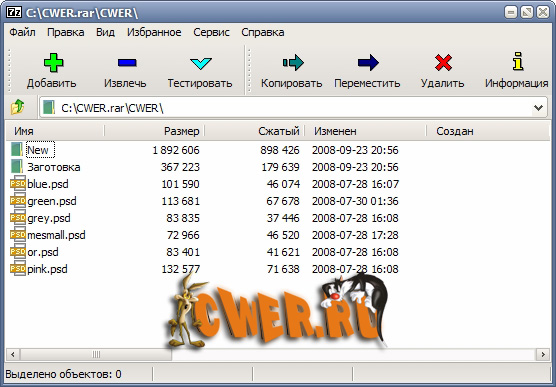The height and width of the screenshot is (387, 556).
Task: Click the horizontal scrollbar right arrow
Action: 543,354
